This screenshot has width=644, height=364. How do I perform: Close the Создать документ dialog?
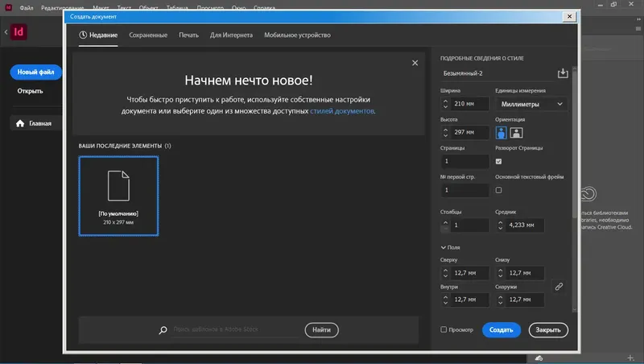point(569,16)
